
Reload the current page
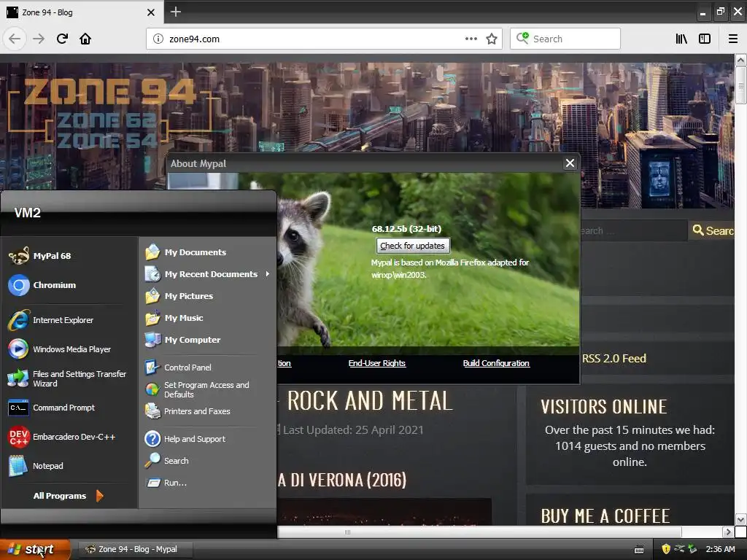tap(62, 39)
